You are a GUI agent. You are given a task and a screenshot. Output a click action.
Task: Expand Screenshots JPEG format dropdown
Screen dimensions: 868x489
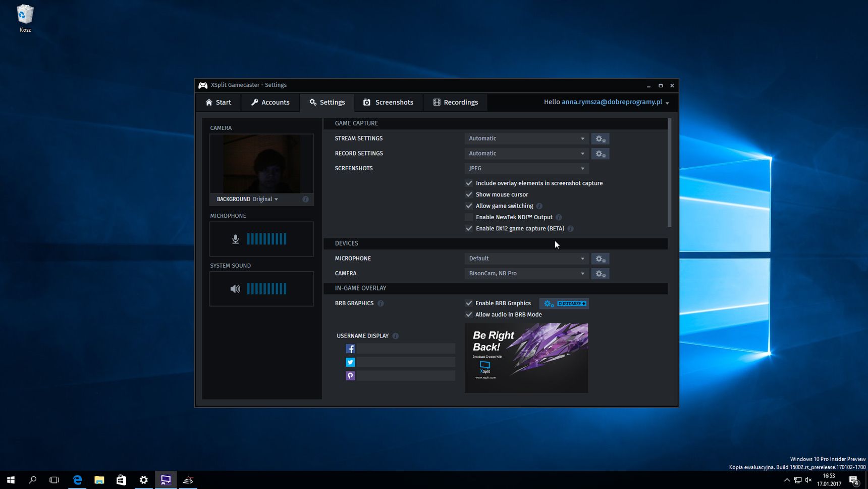coord(526,168)
